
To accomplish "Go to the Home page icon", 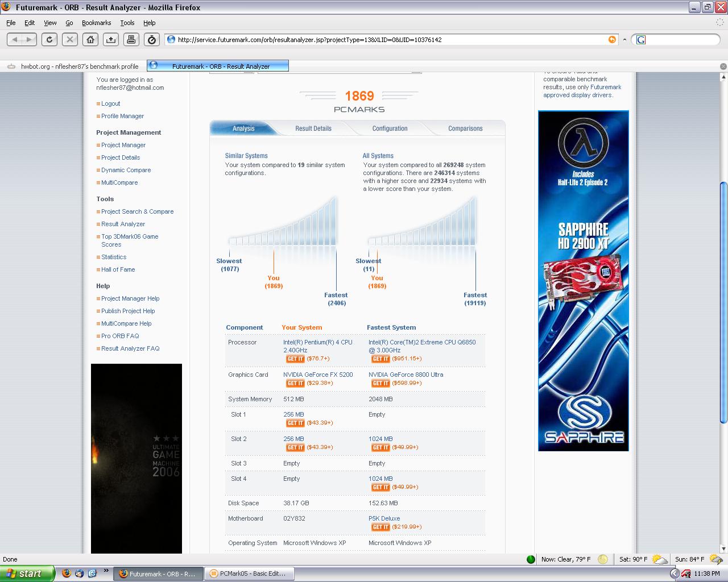I will click(90, 39).
